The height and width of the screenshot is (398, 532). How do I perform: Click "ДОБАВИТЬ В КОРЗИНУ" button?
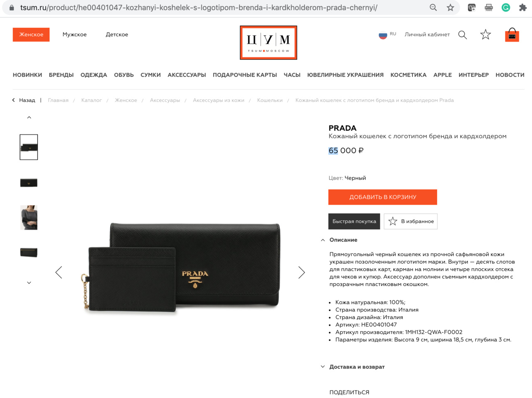point(383,197)
